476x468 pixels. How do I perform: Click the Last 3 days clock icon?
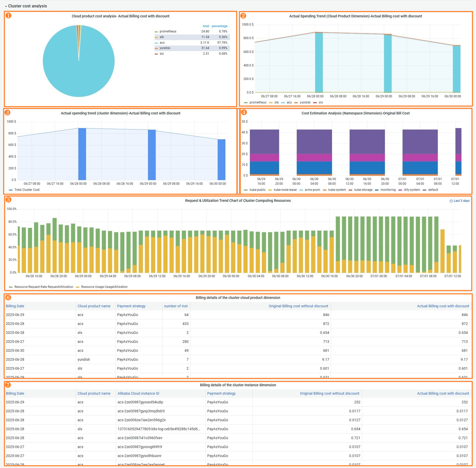tap(451, 201)
